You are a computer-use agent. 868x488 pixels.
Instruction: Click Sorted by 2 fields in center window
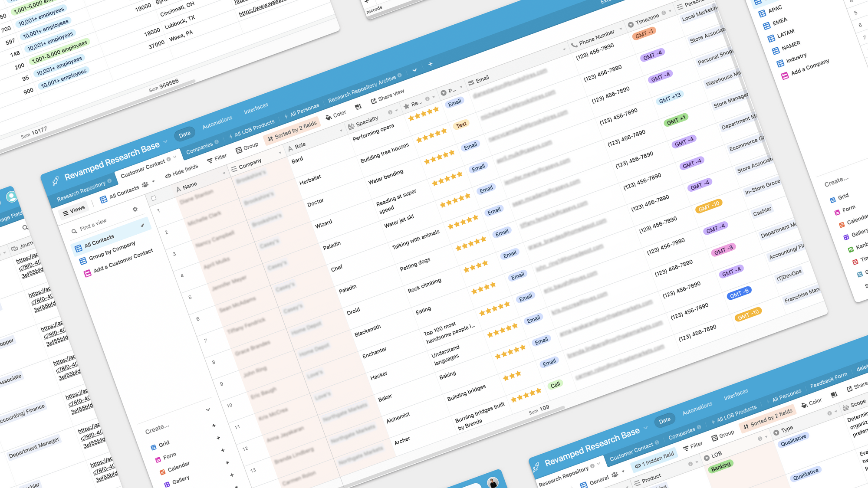[x=292, y=131]
